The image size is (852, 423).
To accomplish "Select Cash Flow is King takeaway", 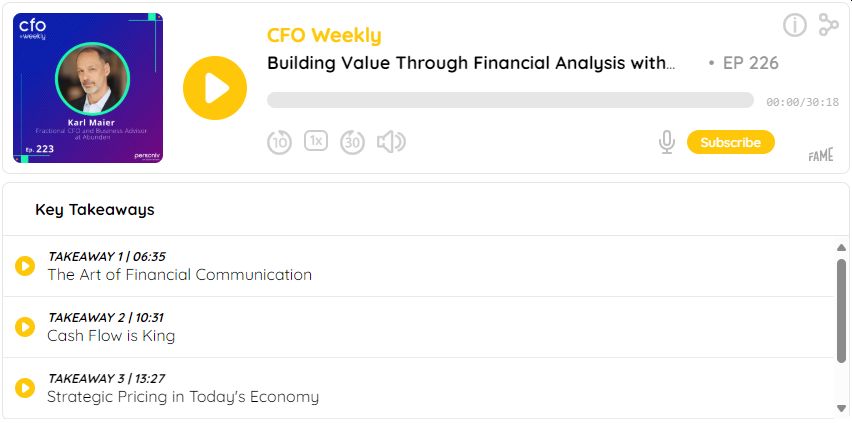I will (x=111, y=336).
